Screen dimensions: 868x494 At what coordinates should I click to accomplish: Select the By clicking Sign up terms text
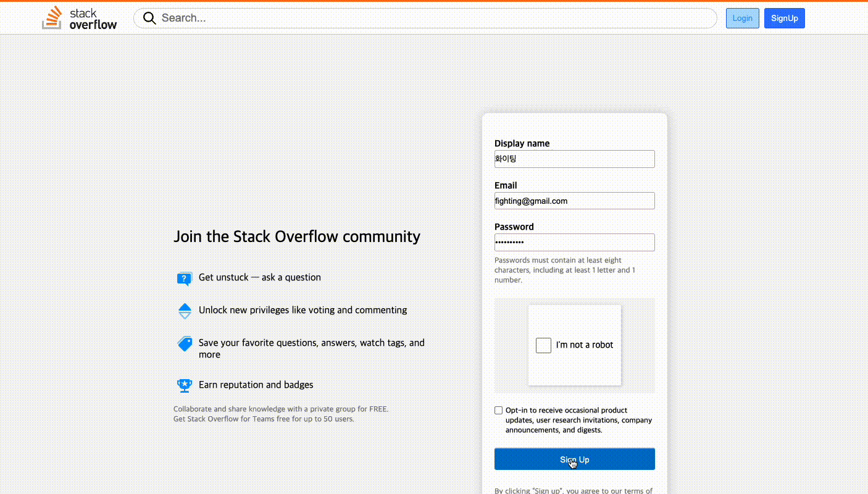574,490
